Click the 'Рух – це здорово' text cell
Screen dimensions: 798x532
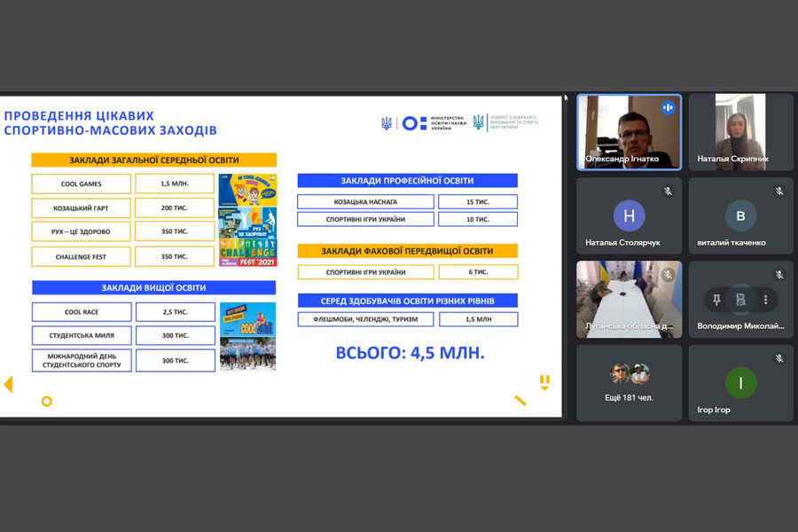81,231
